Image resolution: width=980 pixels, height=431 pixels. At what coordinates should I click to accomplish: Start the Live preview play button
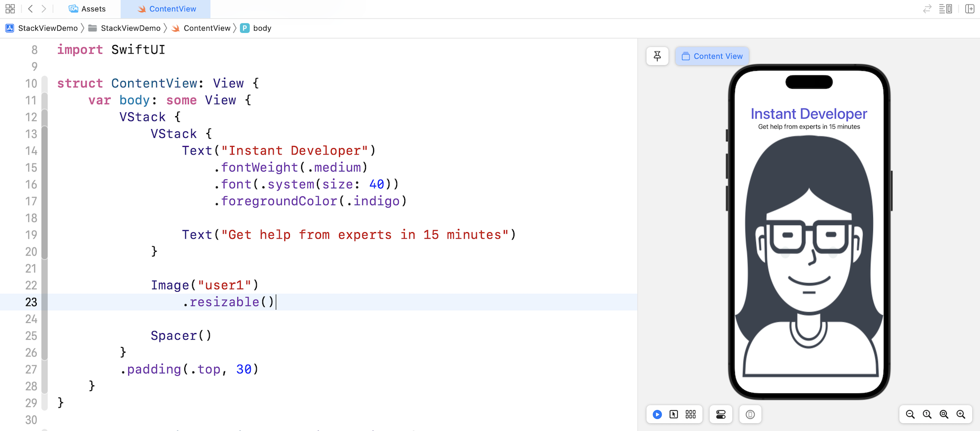pyautogui.click(x=657, y=414)
